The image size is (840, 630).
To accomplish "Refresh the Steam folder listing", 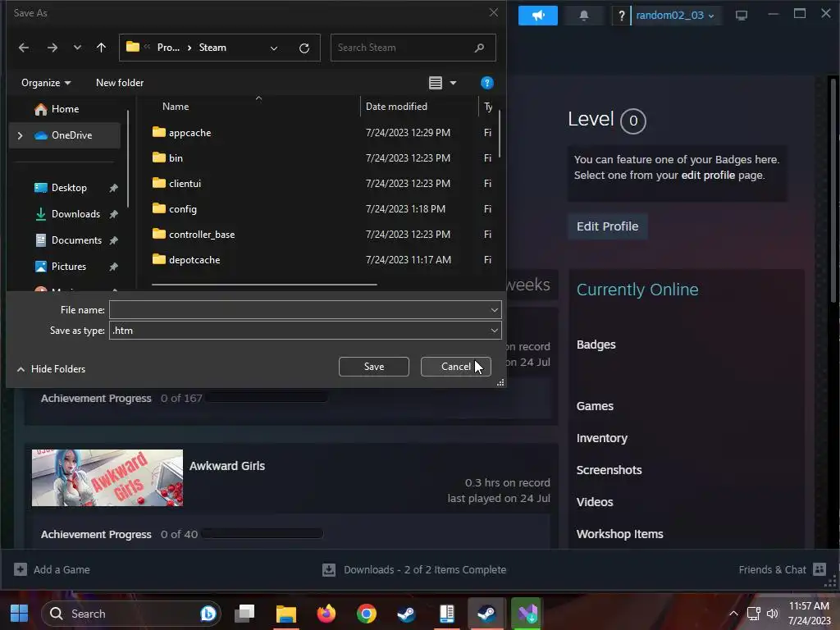I will pos(304,48).
